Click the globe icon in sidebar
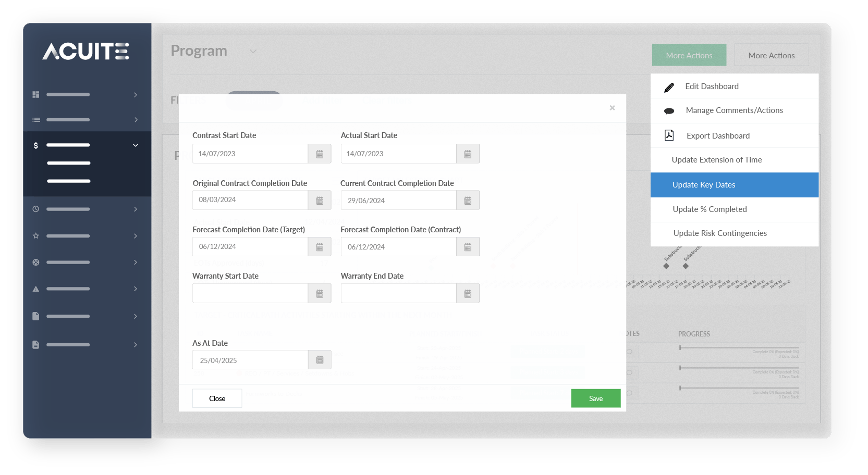The height and width of the screenshot is (475, 868). coord(36,262)
